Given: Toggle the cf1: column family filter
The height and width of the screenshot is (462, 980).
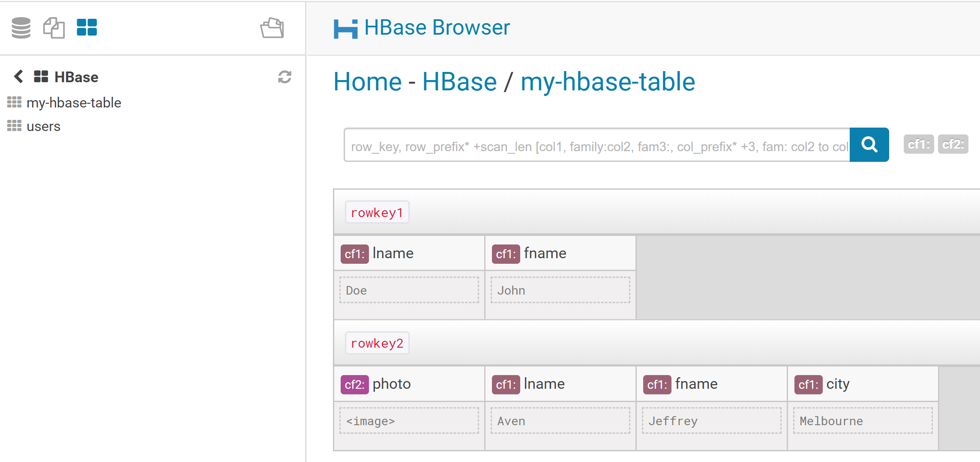Looking at the screenshot, I should pos(918,144).
